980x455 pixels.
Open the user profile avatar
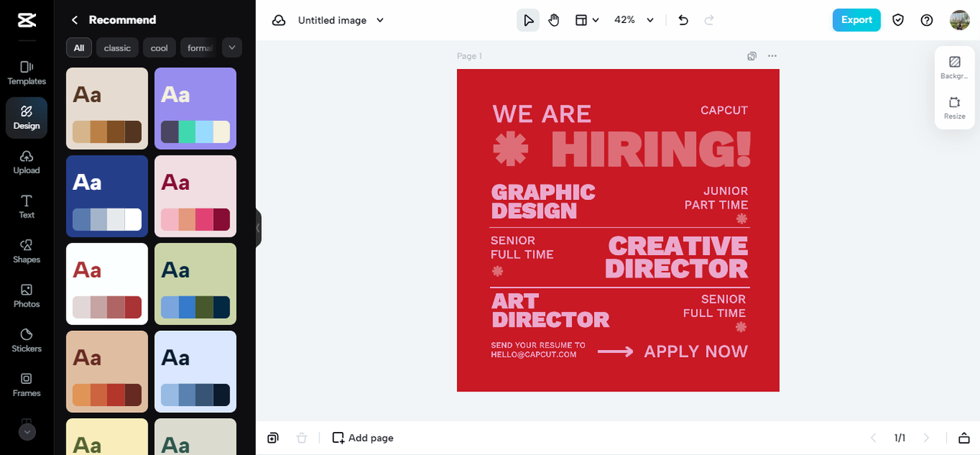tap(959, 20)
